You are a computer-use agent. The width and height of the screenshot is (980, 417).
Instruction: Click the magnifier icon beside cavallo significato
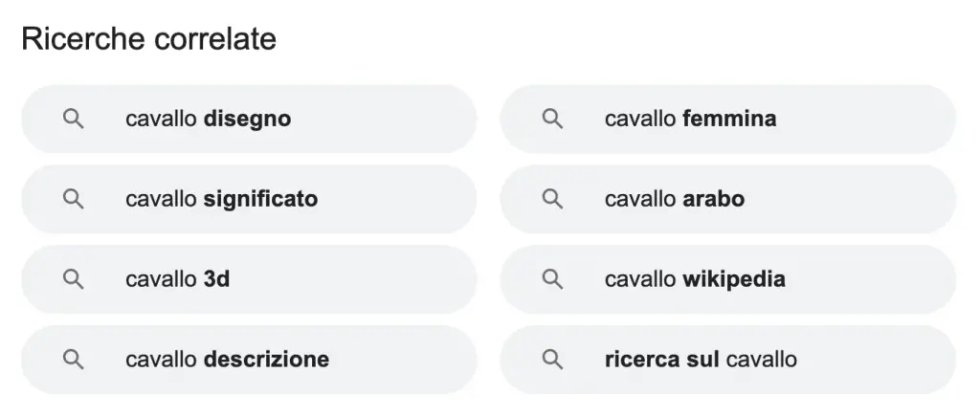73,199
